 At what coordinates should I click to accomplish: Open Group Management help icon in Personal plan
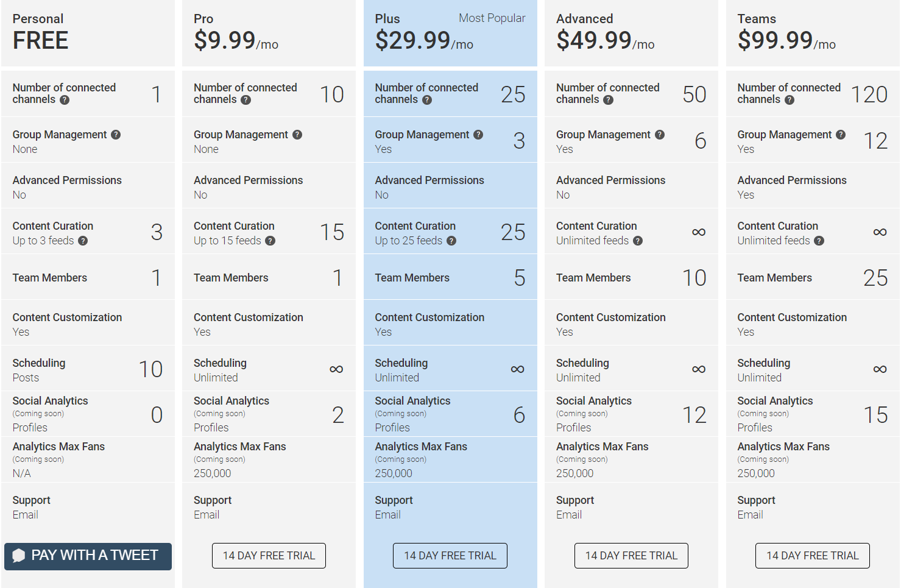(x=116, y=135)
